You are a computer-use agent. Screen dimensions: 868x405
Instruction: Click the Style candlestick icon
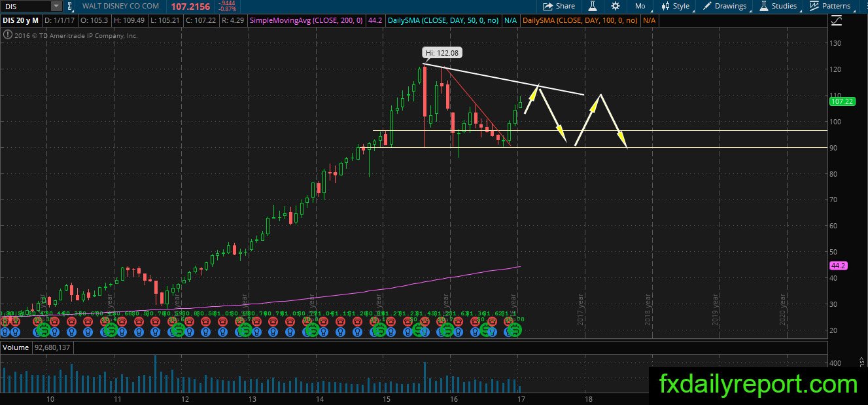[x=665, y=6]
